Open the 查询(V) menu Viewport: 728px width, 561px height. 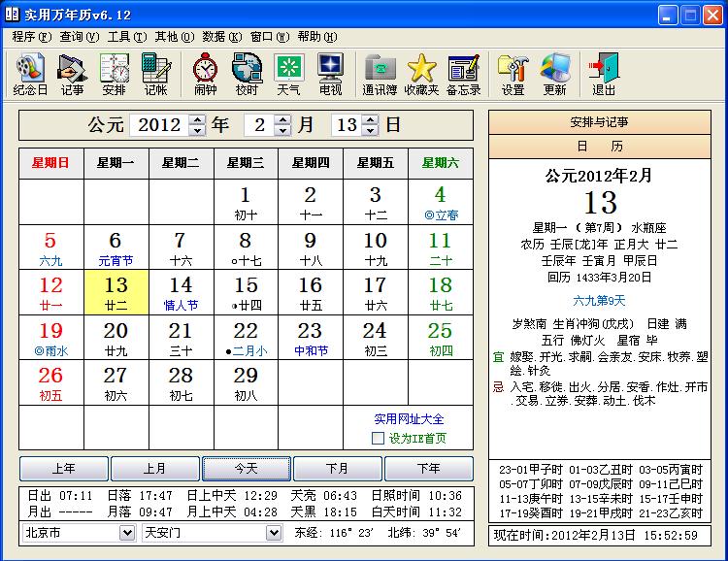pyautogui.click(x=80, y=36)
